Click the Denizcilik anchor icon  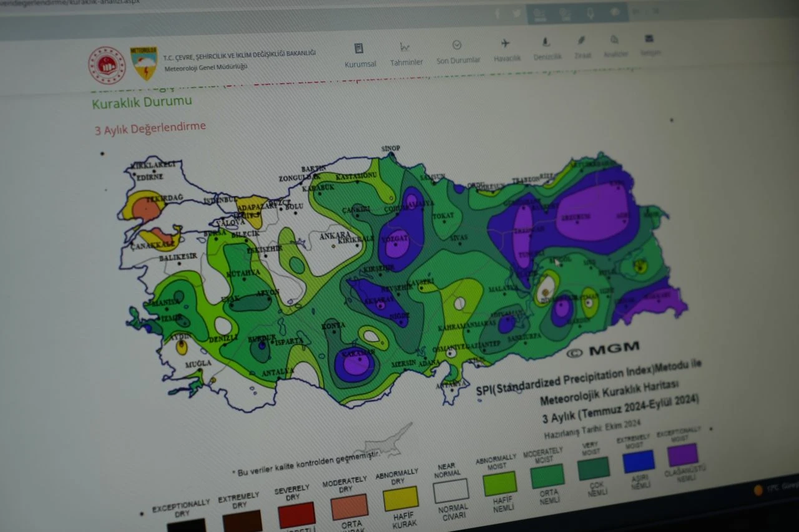click(x=546, y=41)
